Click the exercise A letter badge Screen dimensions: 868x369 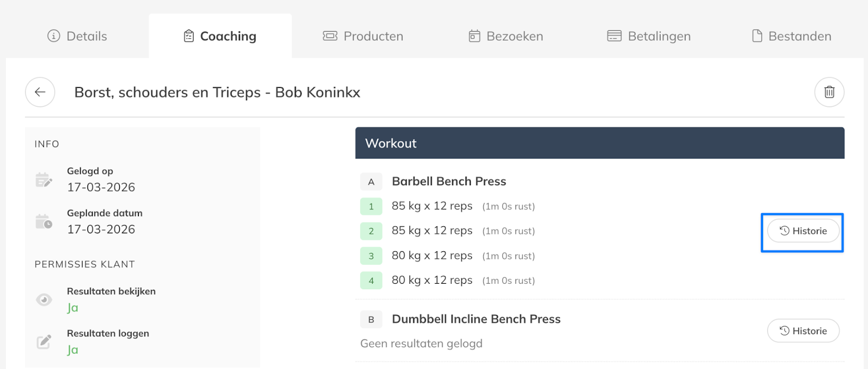click(371, 182)
